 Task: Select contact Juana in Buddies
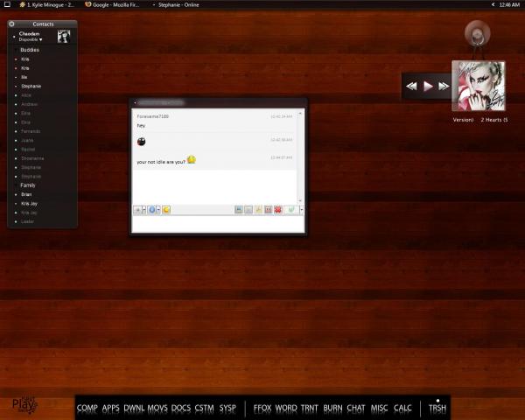tap(27, 140)
